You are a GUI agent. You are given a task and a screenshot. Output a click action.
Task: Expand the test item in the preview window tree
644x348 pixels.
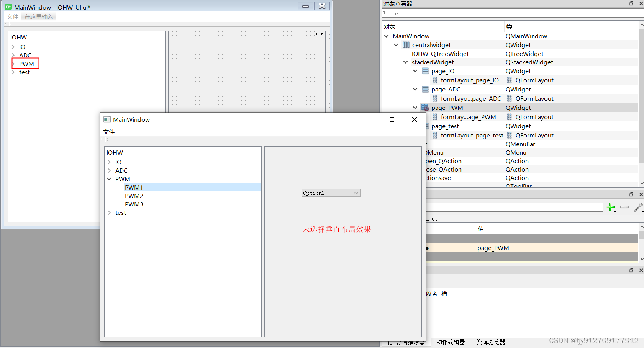(109, 213)
